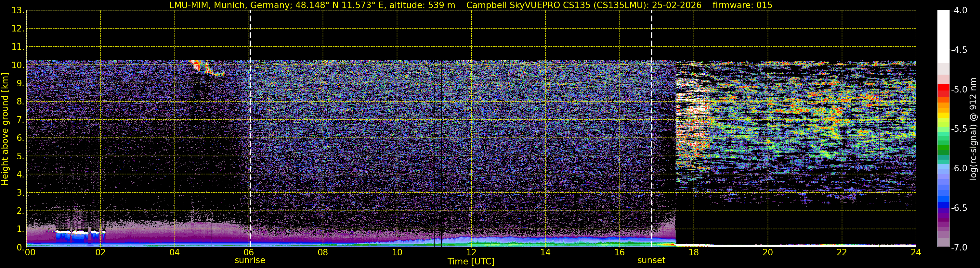
Task: Click the y-axis tick label 4
Action: tap(20, 174)
